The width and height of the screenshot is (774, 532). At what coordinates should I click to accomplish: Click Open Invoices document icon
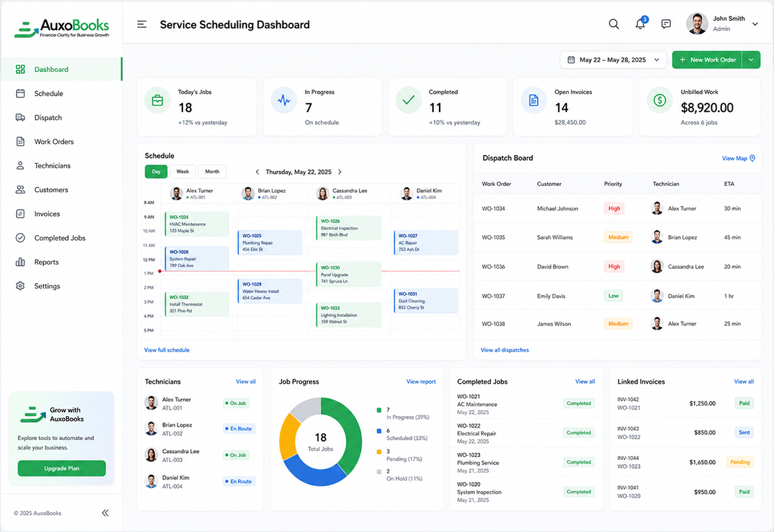534,100
